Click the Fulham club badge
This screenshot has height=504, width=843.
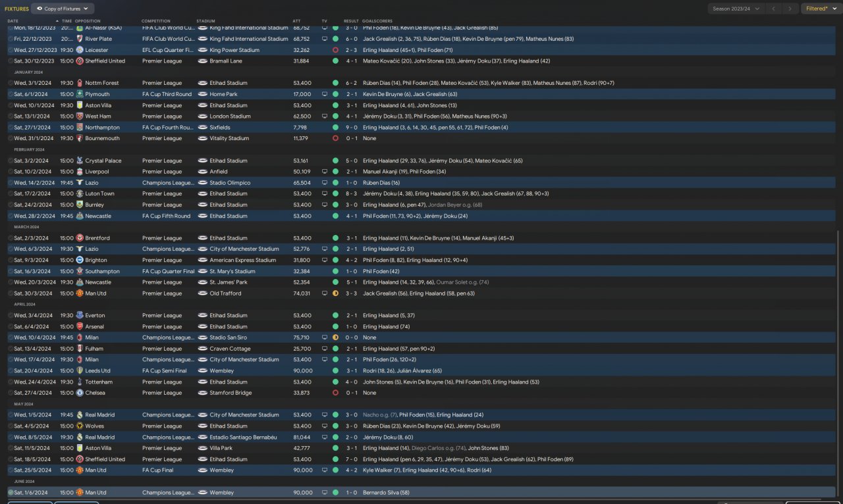(80, 349)
